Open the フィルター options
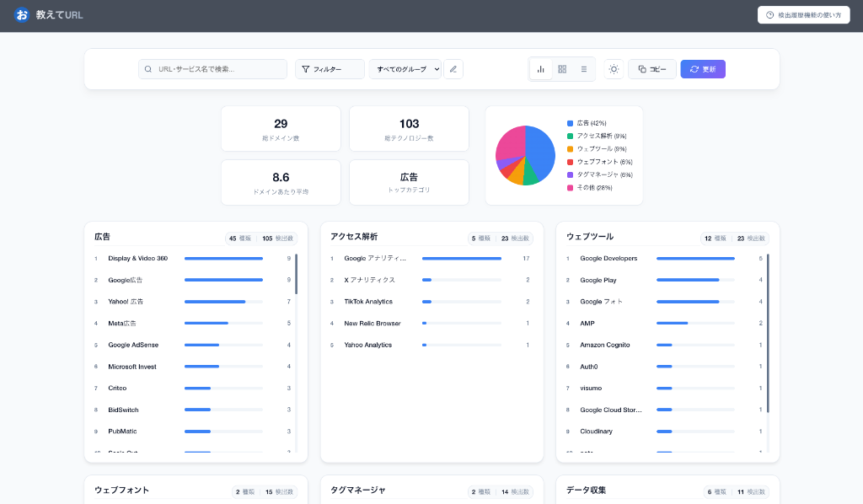Viewport: 863px width, 504px height. (x=329, y=69)
